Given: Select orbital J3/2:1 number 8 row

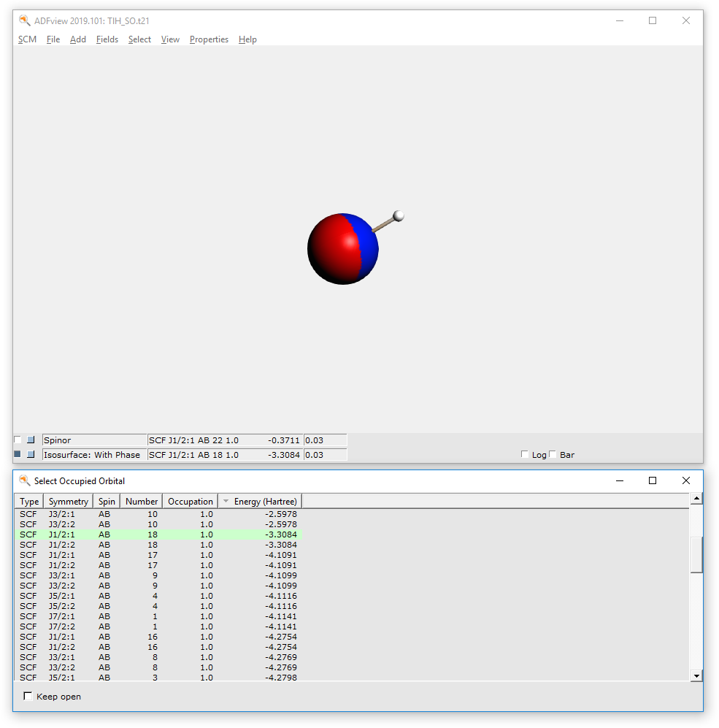Looking at the screenshot, I should tap(158, 657).
